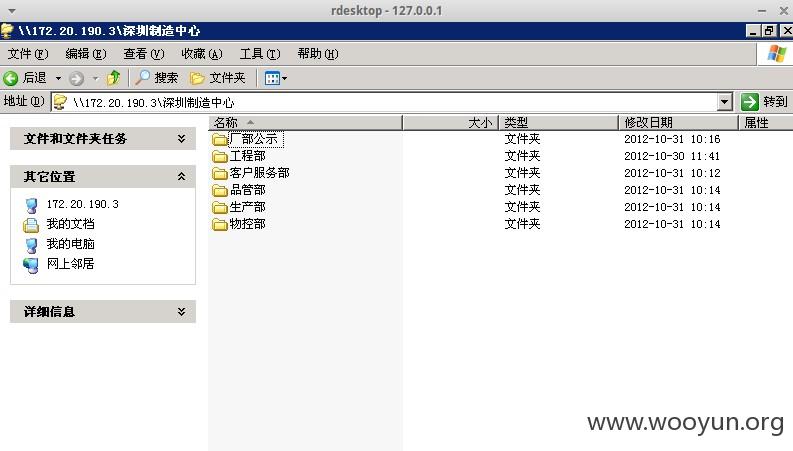The image size is (793, 451).
Task: Click the Go (转到) button
Action: click(x=765, y=102)
